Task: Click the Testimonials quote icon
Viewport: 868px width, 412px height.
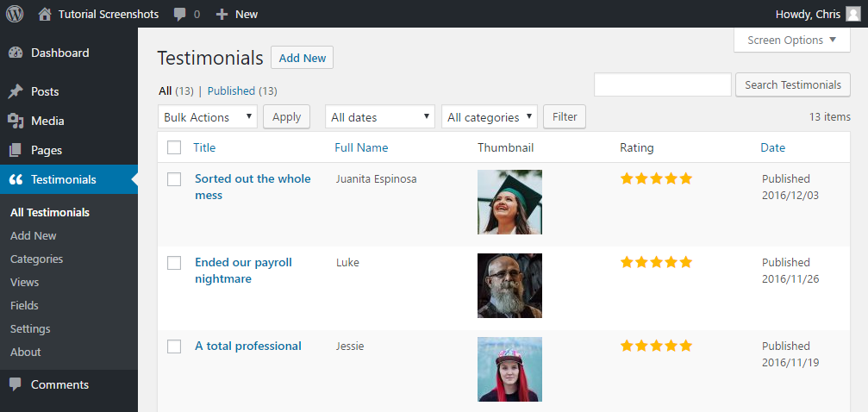Action: [x=16, y=179]
